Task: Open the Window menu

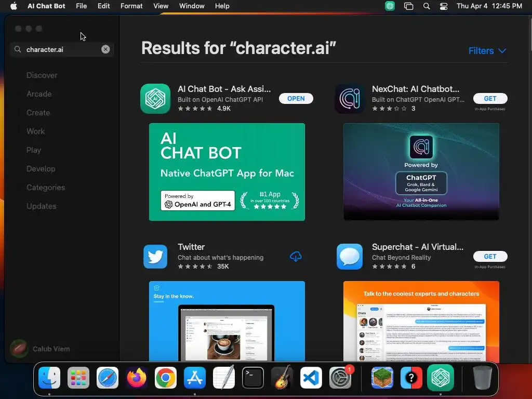Action: pos(192,6)
